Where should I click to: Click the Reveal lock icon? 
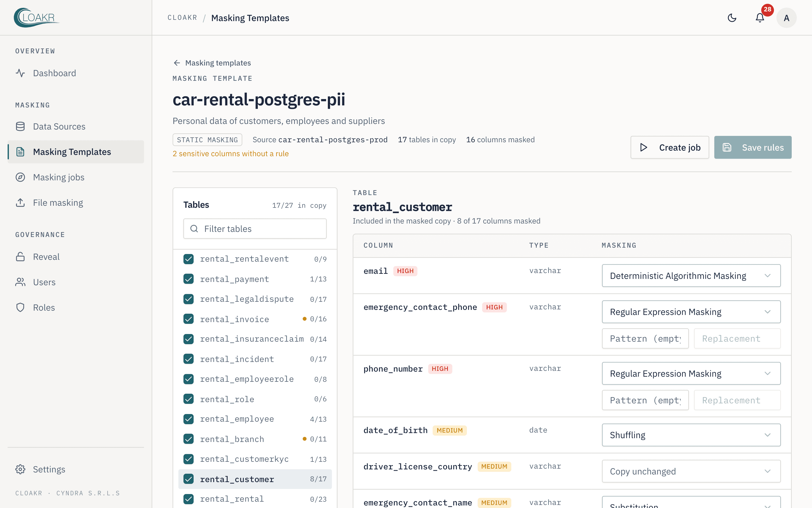click(x=21, y=257)
